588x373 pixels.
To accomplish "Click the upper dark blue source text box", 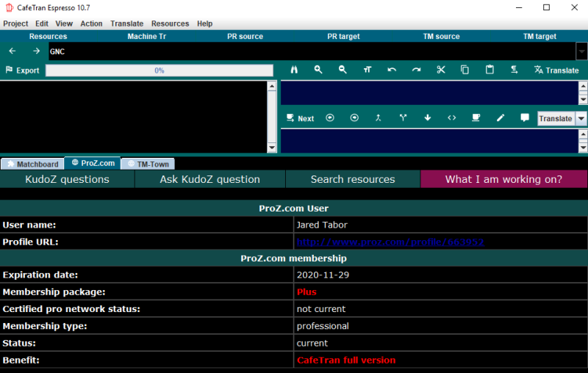I will [430, 93].
